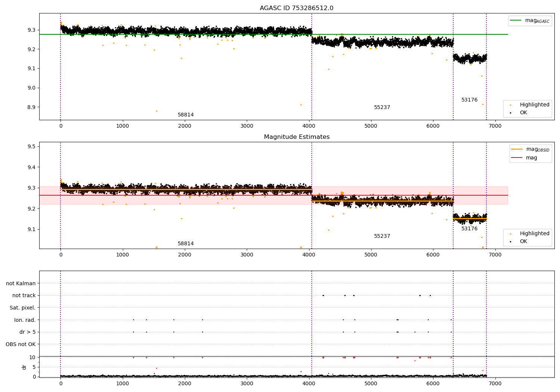This screenshot has height=392, width=560.
Task: Click the "dr" y-axis label
Action: coord(24,367)
